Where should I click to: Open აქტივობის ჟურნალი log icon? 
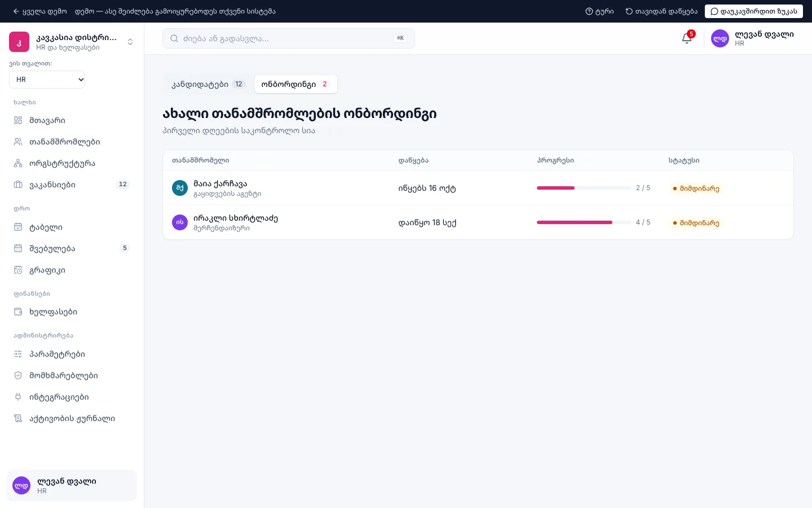18,418
